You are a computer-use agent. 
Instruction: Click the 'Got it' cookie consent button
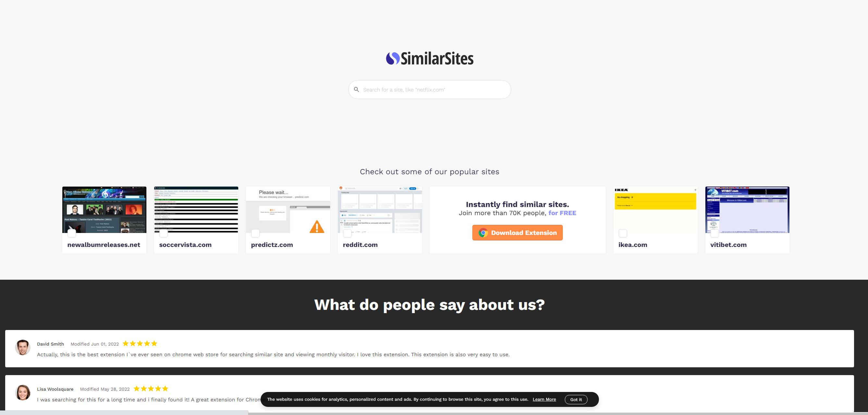(x=576, y=399)
